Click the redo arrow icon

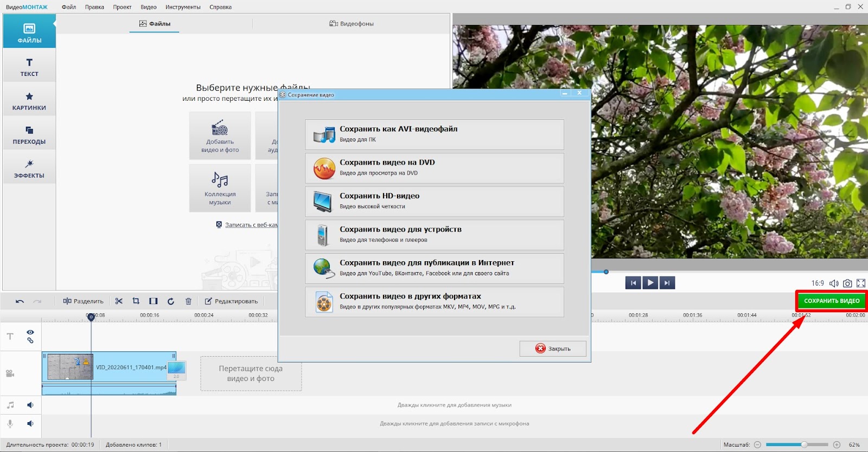click(37, 301)
